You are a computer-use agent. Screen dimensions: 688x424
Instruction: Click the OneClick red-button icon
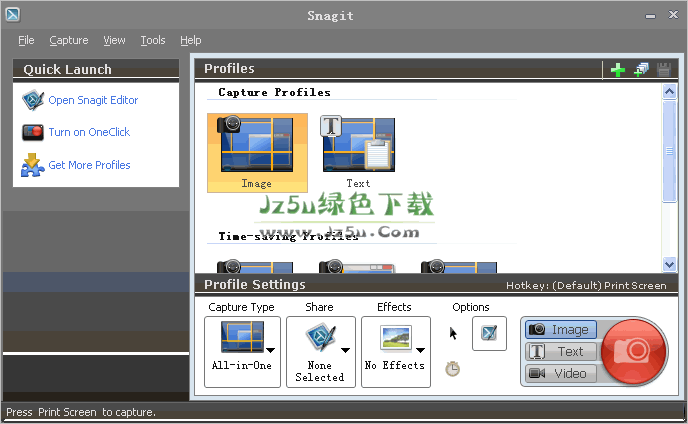[33, 132]
